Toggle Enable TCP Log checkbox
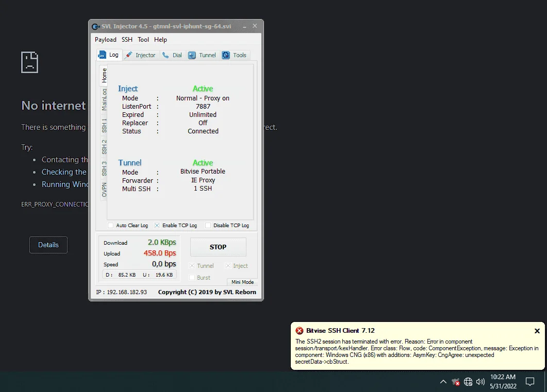This screenshot has height=392, width=547. click(157, 226)
